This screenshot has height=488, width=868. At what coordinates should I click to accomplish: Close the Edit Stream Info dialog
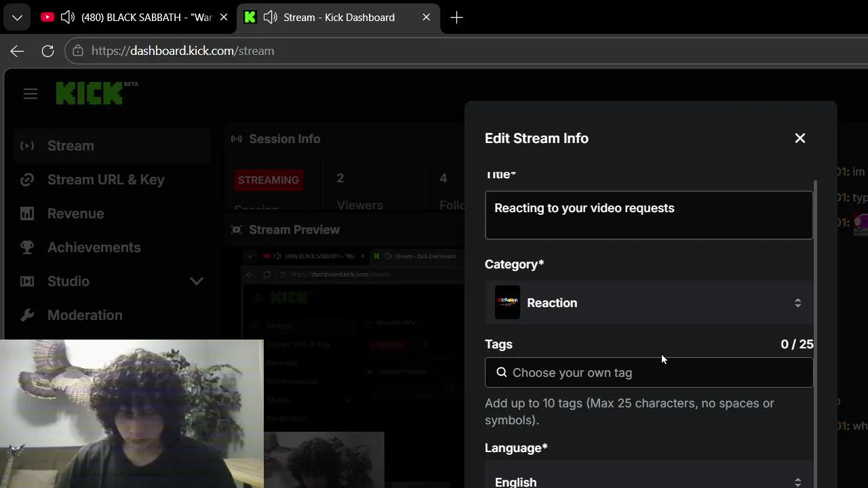point(800,138)
